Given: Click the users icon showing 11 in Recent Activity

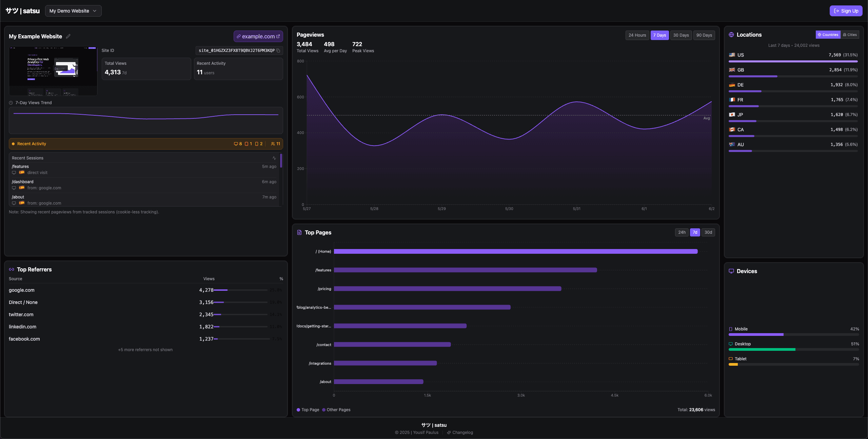Looking at the screenshot, I should click(273, 144).
